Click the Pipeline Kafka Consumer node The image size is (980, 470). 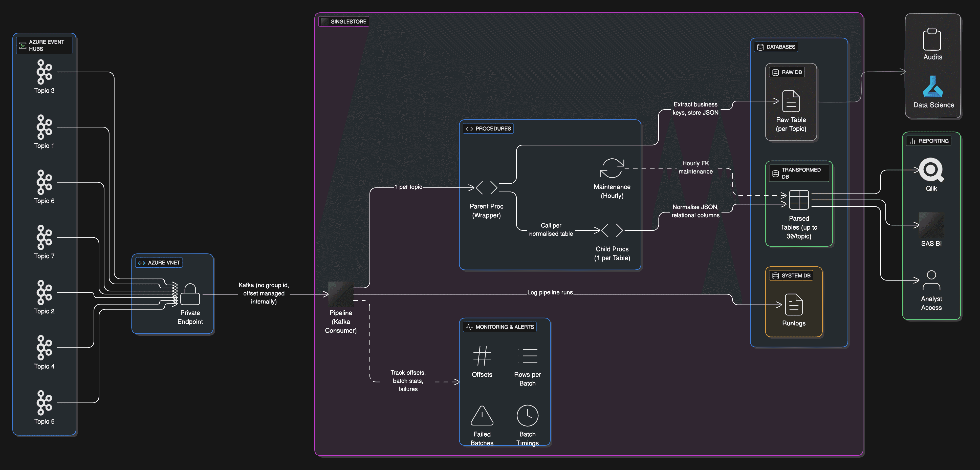tap(340, 294)
